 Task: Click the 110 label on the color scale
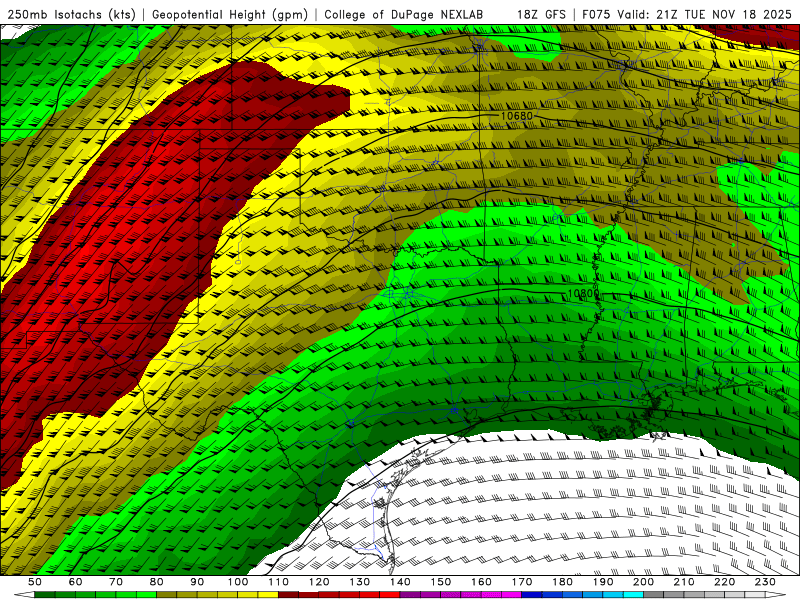279,582
